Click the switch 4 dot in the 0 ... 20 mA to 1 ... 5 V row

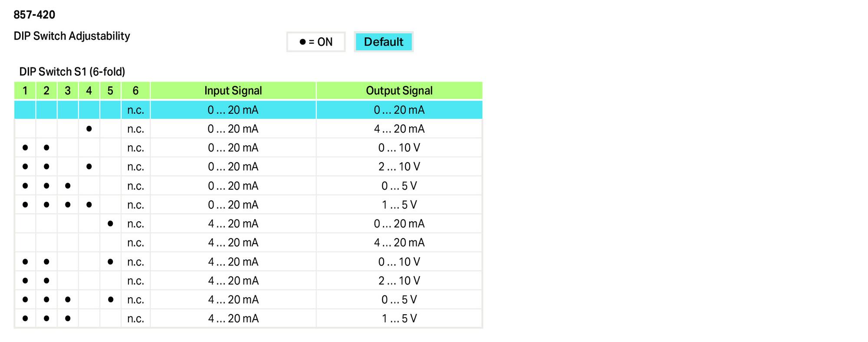point(89,204)
